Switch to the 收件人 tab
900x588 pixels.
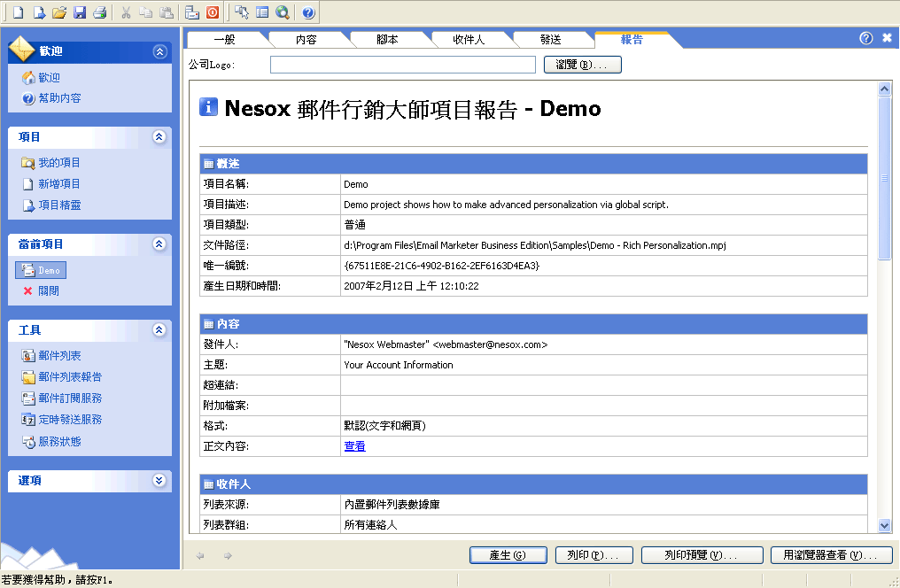(x=469, y=39)
